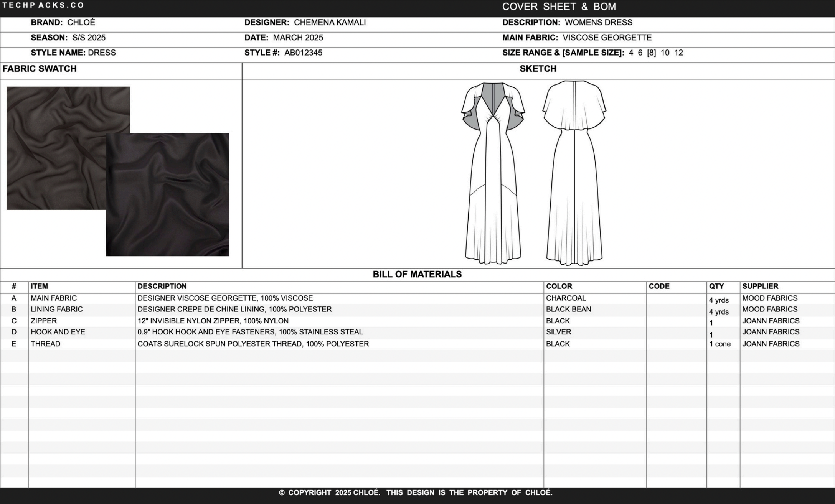Select the front view dress sketch
This screenshot has height=504, width=835.
pyautogui.click(x=493, y=173)
